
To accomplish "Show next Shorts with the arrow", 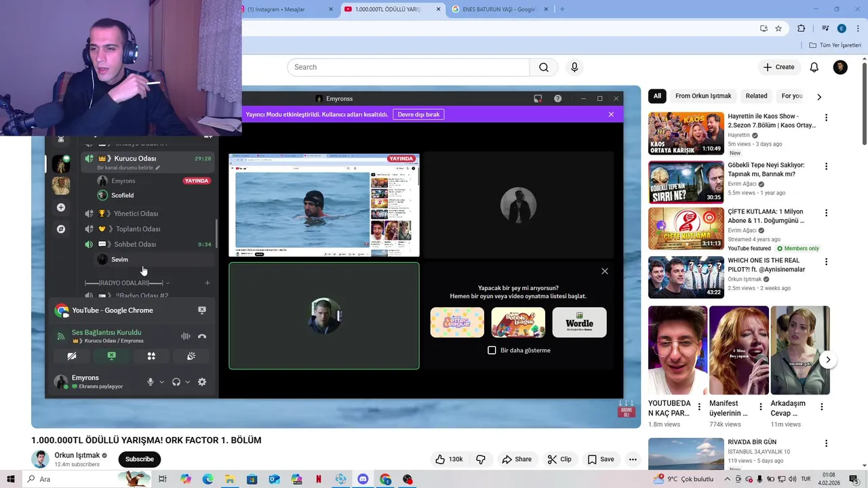I will 828,360.
